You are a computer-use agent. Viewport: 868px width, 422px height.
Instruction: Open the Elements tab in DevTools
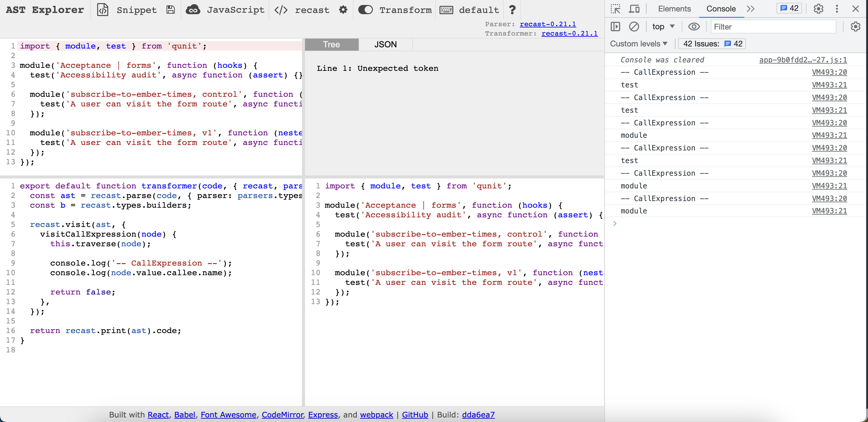tap(674, 9)
